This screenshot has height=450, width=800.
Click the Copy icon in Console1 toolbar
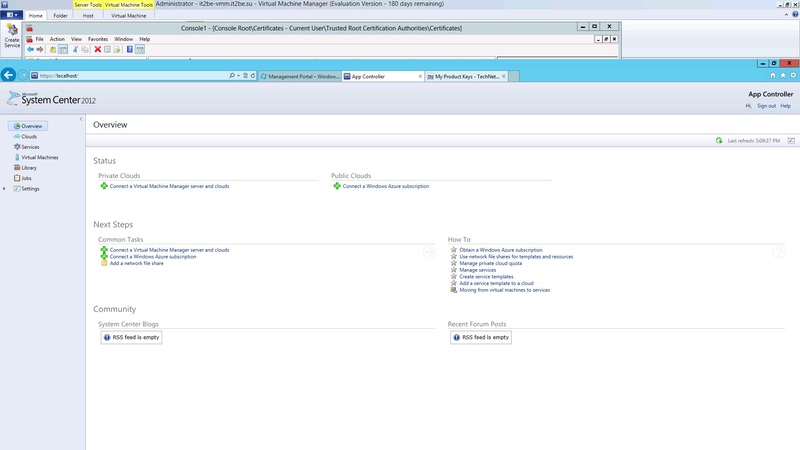tap(85, 49)
